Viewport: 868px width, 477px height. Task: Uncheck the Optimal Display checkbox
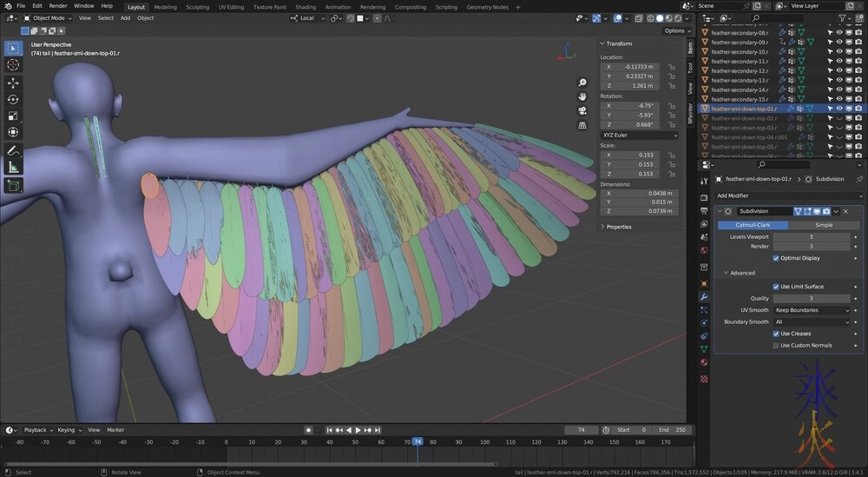(x=776, y=258)
